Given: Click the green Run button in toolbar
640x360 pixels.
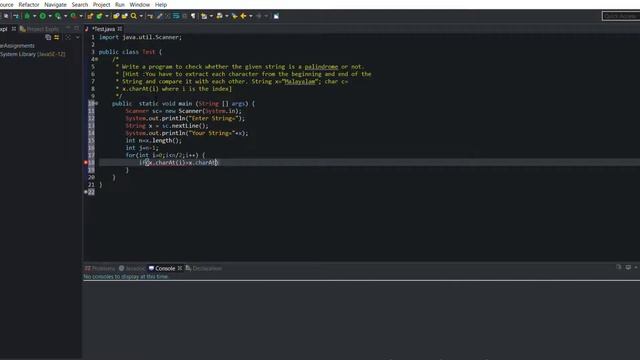Looking at the screenshot, I should [x=42, y=16].
